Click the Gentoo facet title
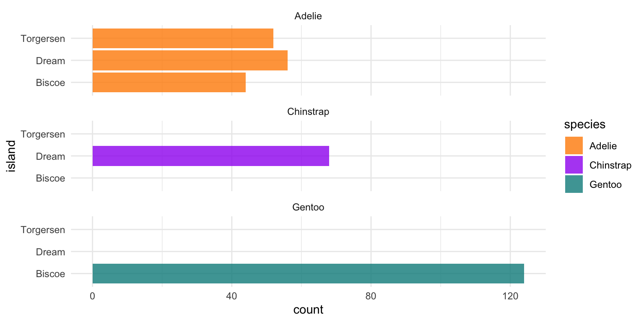 308,207
